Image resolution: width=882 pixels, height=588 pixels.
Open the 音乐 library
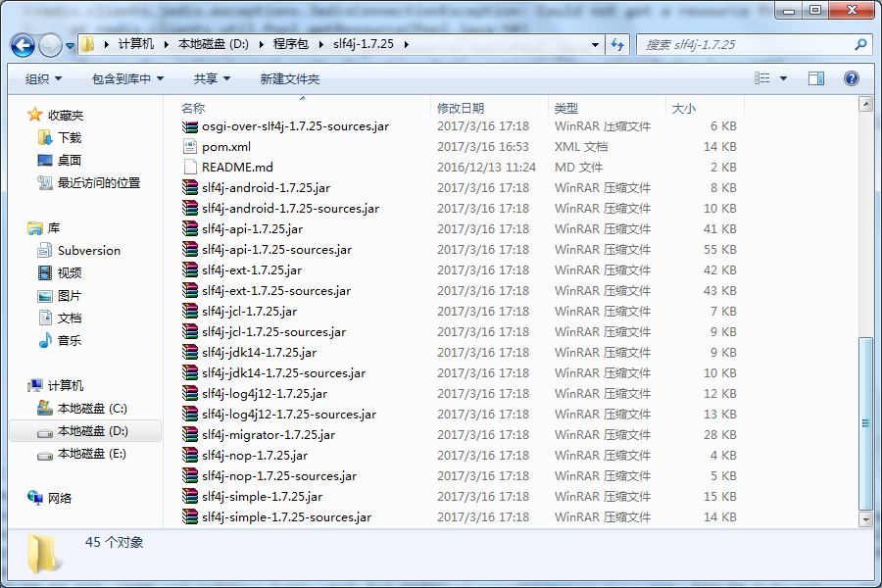[70, 340]
